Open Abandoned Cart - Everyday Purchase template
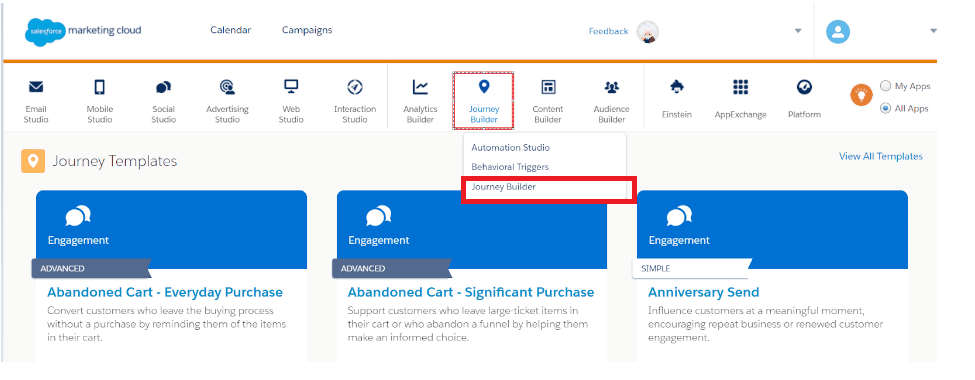Screen dimensions: 975x380 [x=165, y=292]
